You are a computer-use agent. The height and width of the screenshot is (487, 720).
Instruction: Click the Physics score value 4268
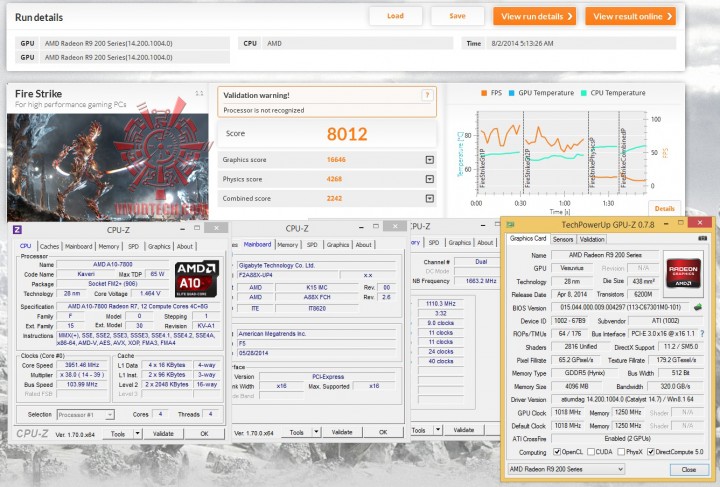[334, 179]
